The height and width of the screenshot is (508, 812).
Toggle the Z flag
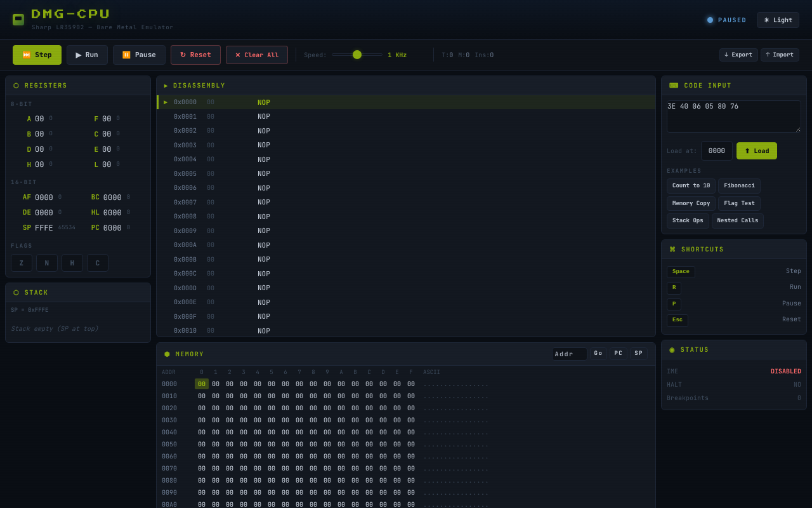(x=22, y=263)
